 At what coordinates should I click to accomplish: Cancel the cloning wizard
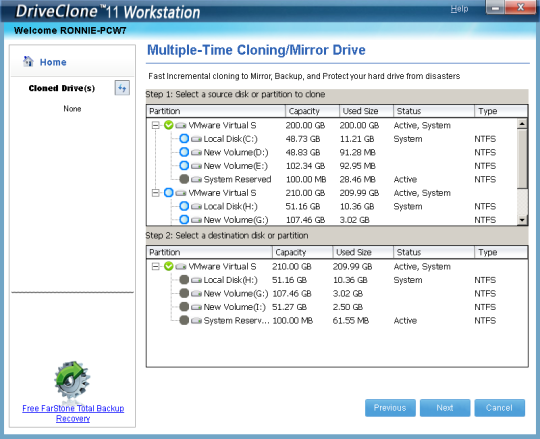point(500,408)
